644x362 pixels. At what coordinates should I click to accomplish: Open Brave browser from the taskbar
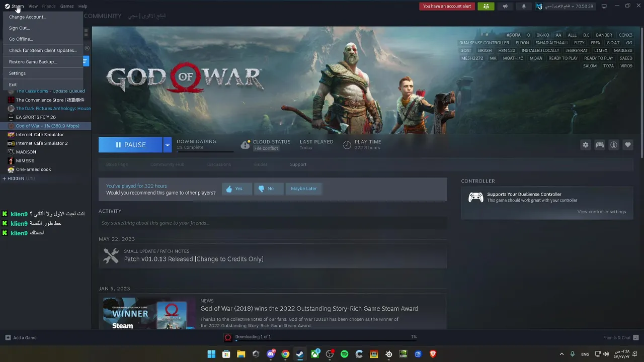[433, 354]
